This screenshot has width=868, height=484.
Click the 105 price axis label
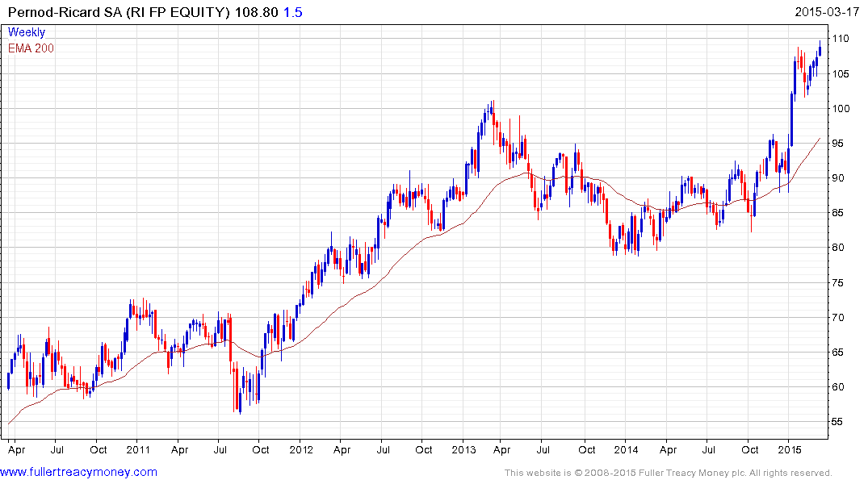click(841, 73)
